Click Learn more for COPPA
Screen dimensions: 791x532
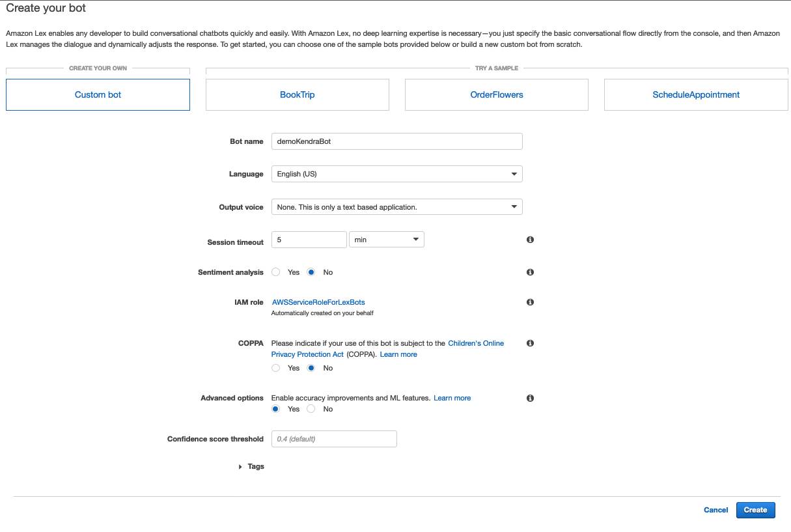[x=398, y=354]
